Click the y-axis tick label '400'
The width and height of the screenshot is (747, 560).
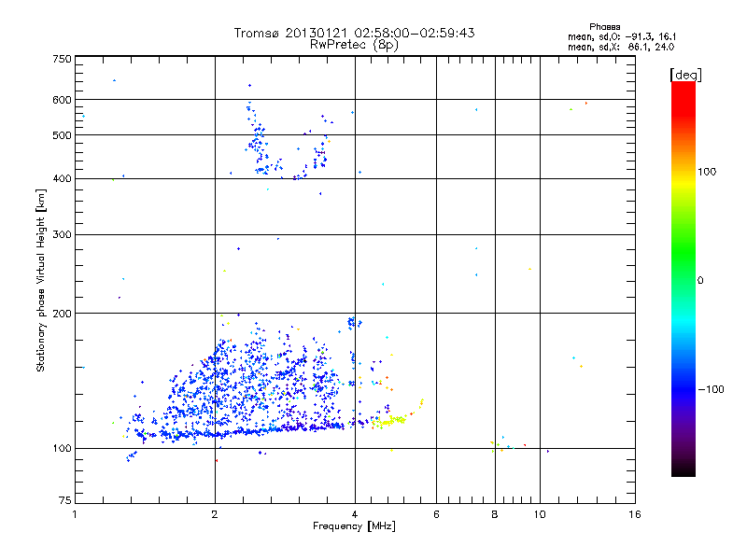pyautogui.click(x=62, y=179)
